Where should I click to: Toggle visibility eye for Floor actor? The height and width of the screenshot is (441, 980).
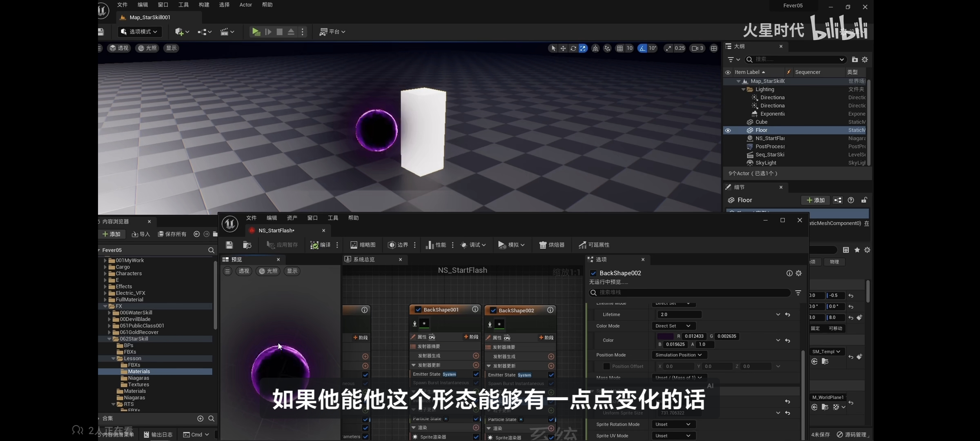pyautogui.click(x=728, y=130)
